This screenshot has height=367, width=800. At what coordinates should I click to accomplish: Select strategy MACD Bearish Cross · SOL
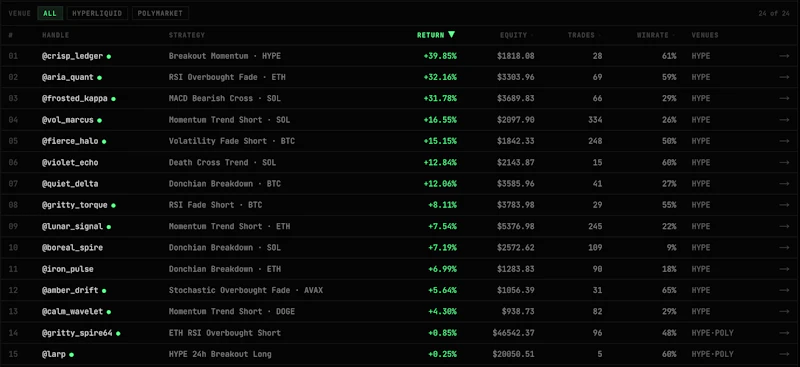224,99
